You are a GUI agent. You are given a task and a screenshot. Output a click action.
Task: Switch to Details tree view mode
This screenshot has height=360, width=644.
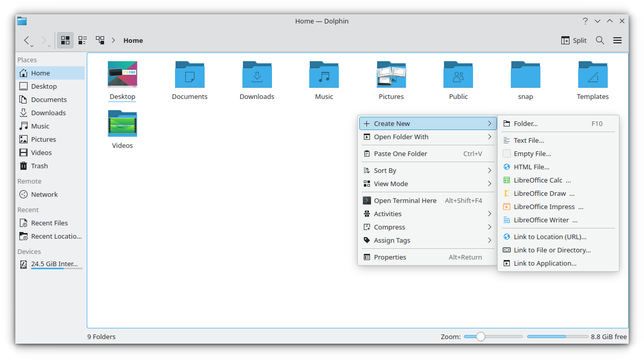pyautogui.click(x=100, y=40)
